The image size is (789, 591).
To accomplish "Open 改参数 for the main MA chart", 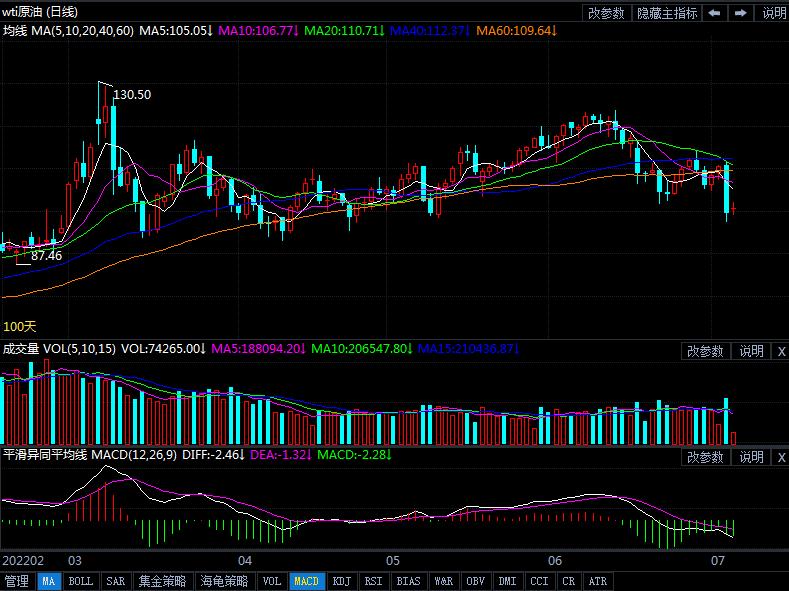I will click(x=606, y=13).
